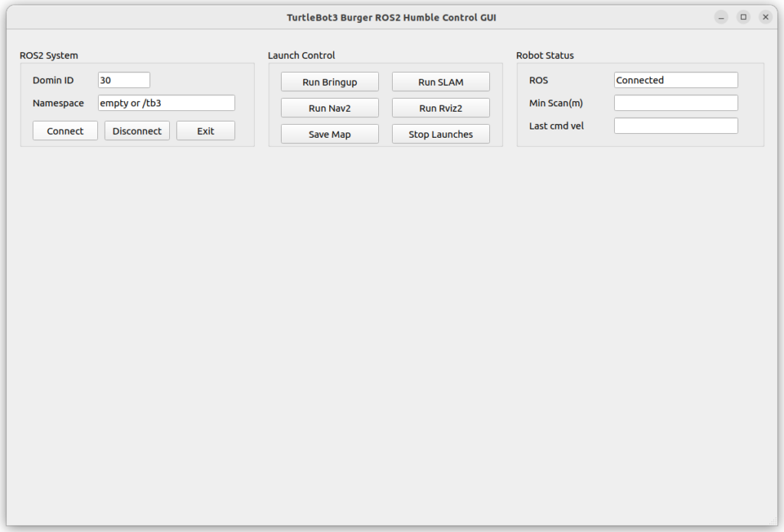This screenshot has height=532, width=784.
Task: Start Run SLAM
Action: click(x=440, y=82)
